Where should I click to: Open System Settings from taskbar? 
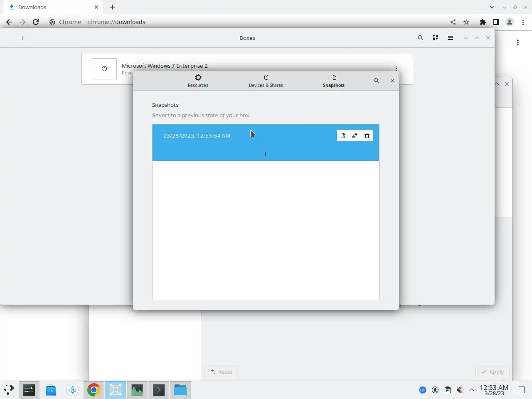click(x=29, y=390)
